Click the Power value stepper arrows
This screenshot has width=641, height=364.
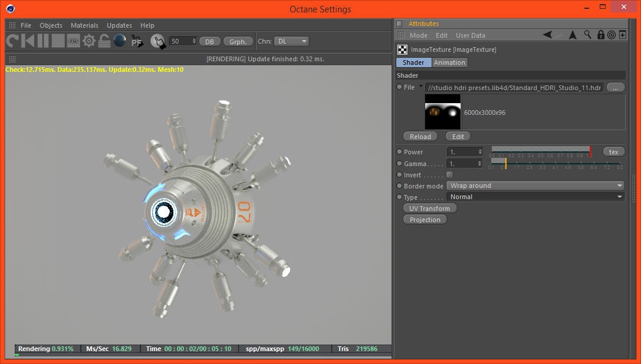[480, 151]
